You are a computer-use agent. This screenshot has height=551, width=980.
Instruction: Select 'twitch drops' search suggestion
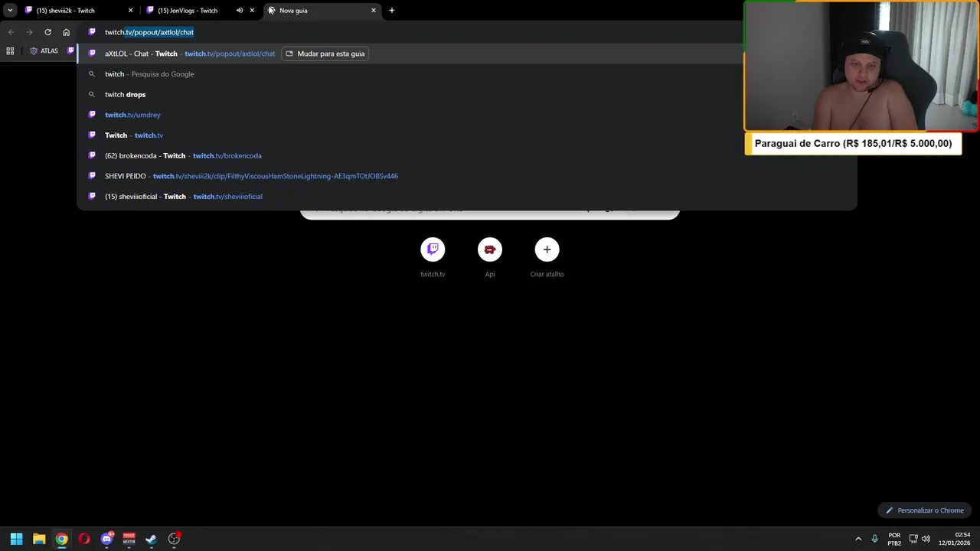point(467,94)
